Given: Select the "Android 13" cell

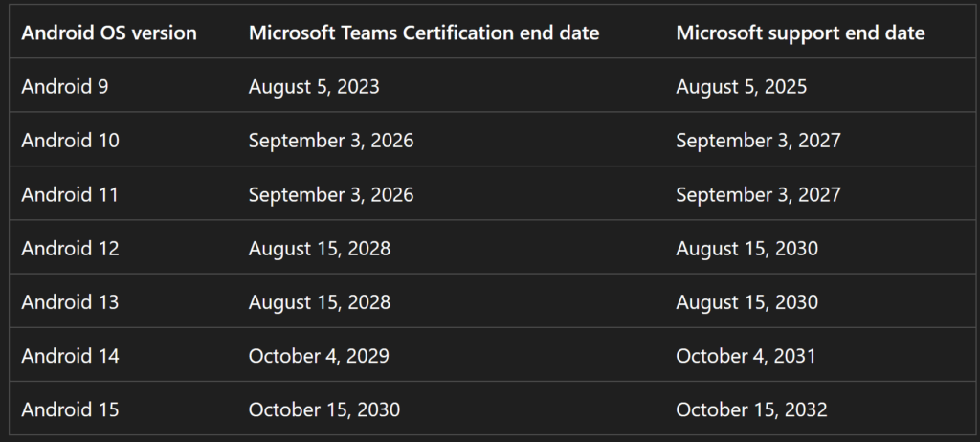Looking at the screenshot, I should click(x=71, y=302).
